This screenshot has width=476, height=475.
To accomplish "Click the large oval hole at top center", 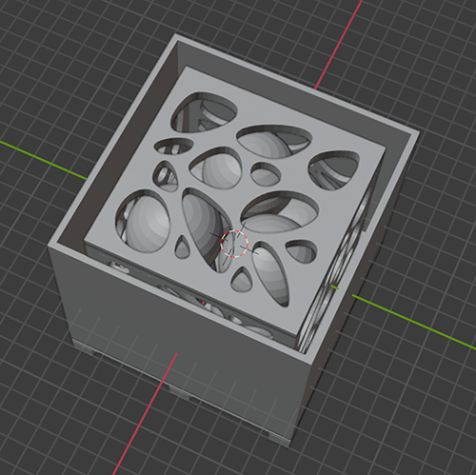I will (x=274, y=141).
